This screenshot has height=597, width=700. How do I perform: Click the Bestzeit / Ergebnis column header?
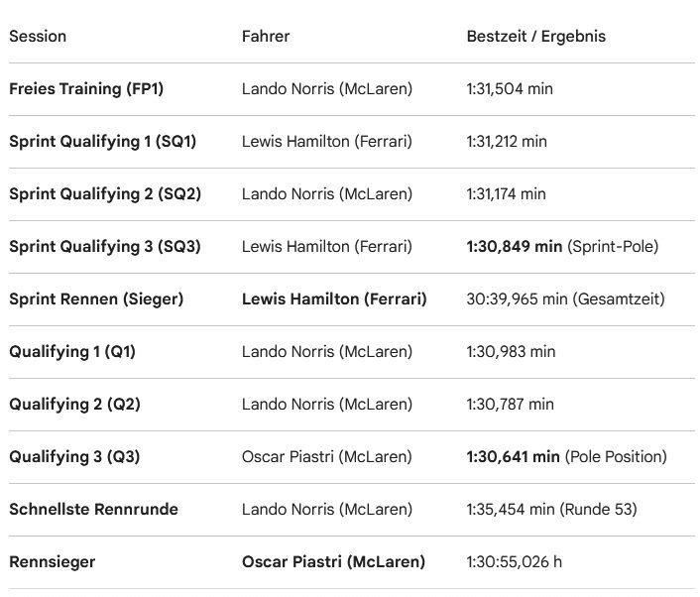(535, 37)
